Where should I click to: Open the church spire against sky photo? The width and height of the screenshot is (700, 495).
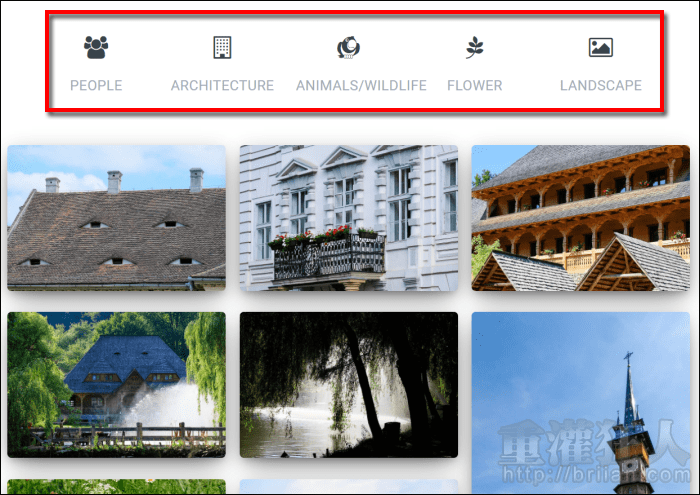[x=581, y=403]
